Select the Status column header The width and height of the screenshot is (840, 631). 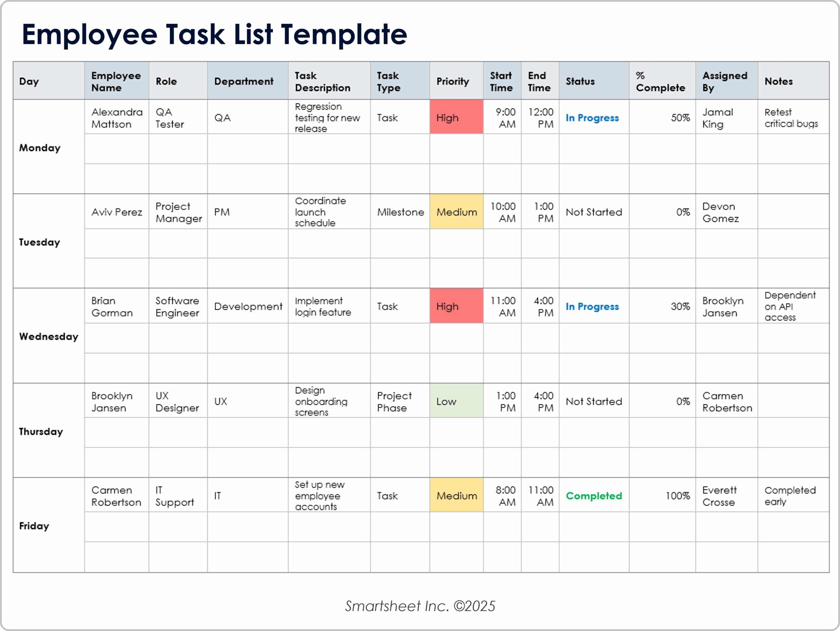click(x=580, y=81)
